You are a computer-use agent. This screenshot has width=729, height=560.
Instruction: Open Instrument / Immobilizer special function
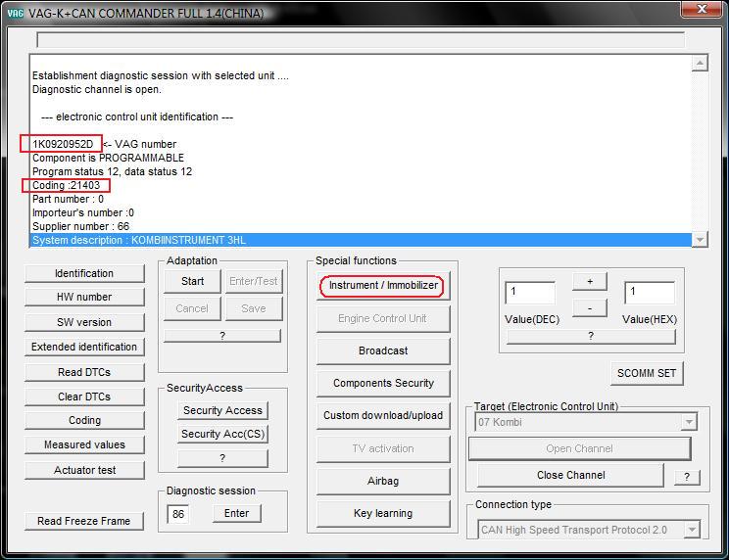coord(383,286)
